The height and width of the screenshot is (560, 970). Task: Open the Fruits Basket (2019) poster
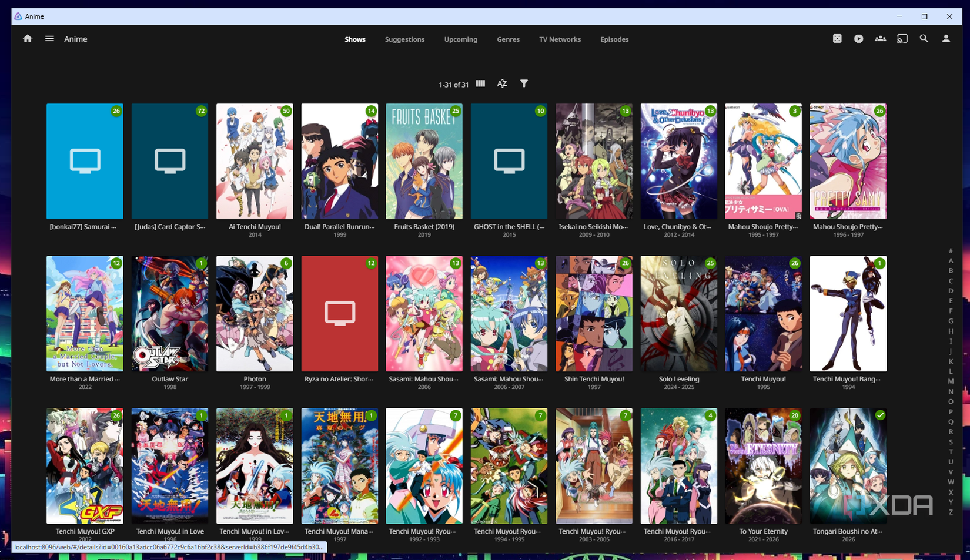[x=424, y=162]
